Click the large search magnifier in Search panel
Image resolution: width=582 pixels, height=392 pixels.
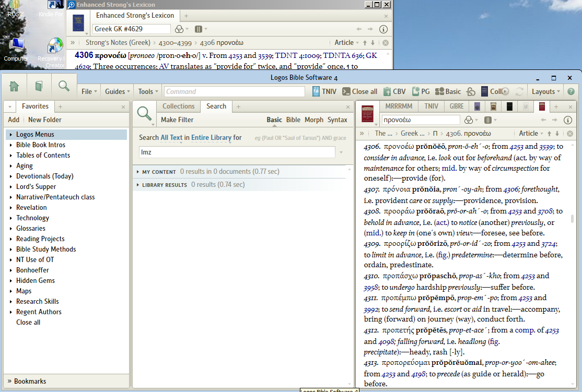click(144, 113)
